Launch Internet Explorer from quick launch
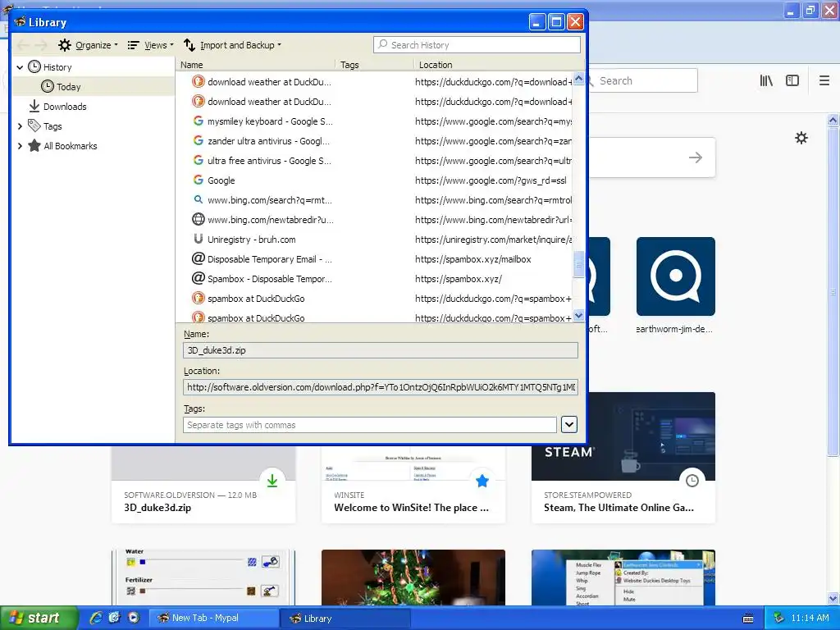This screenshot has width=840, height=630. coord(96,618)
